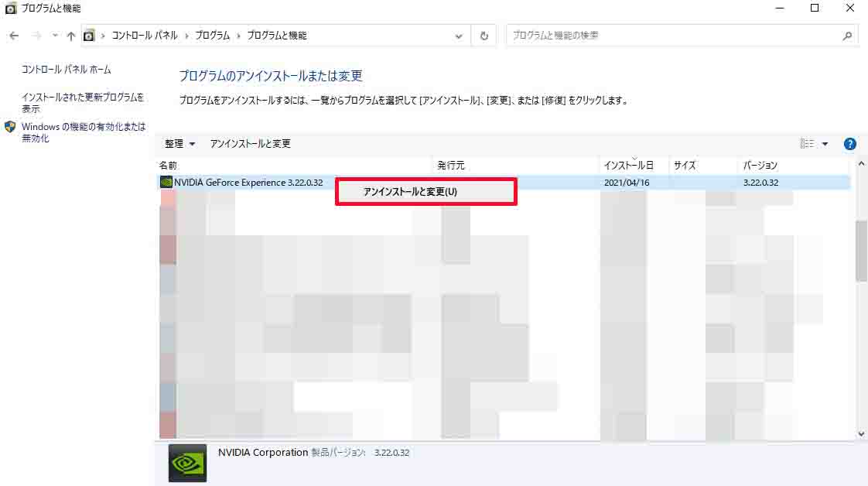Click the view layout icon

click(807, 144)
